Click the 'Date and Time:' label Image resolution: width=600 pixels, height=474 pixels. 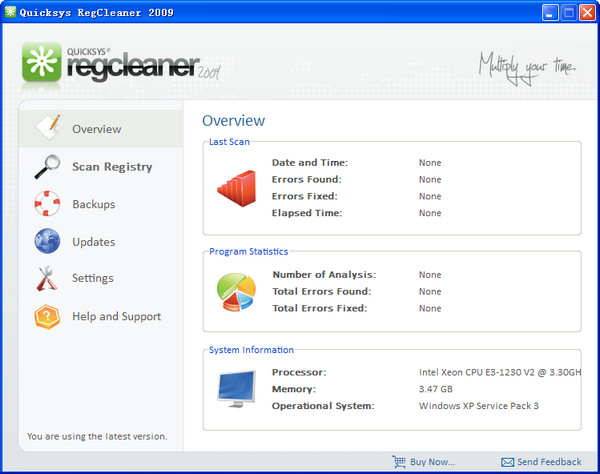tap(310, 163)
